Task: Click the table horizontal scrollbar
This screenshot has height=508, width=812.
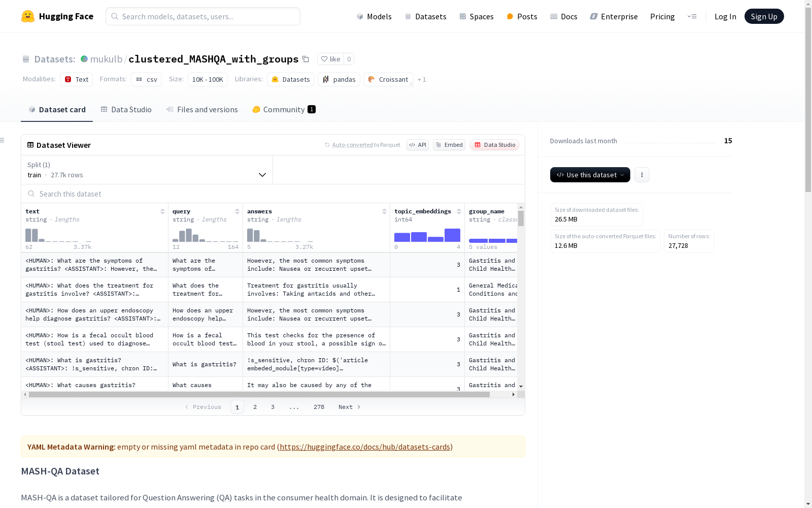Action: tap(259, 394)
